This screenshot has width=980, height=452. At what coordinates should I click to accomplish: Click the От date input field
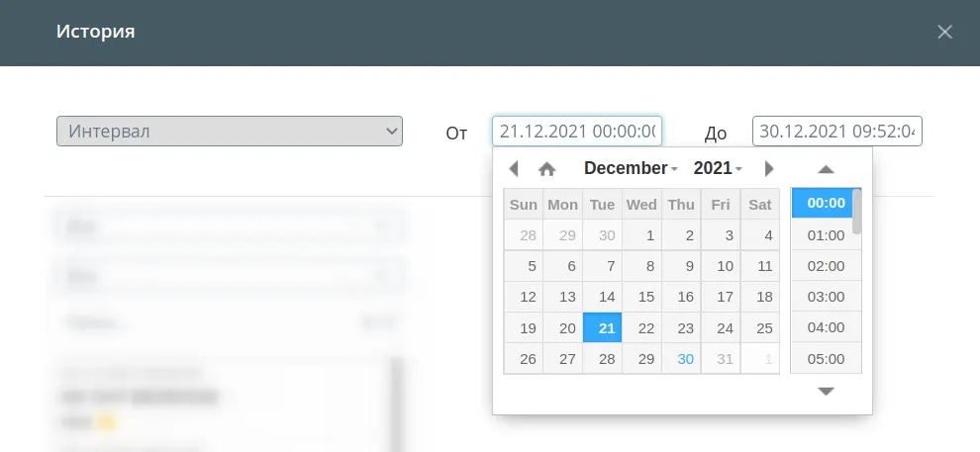click(x=577, y=132)
